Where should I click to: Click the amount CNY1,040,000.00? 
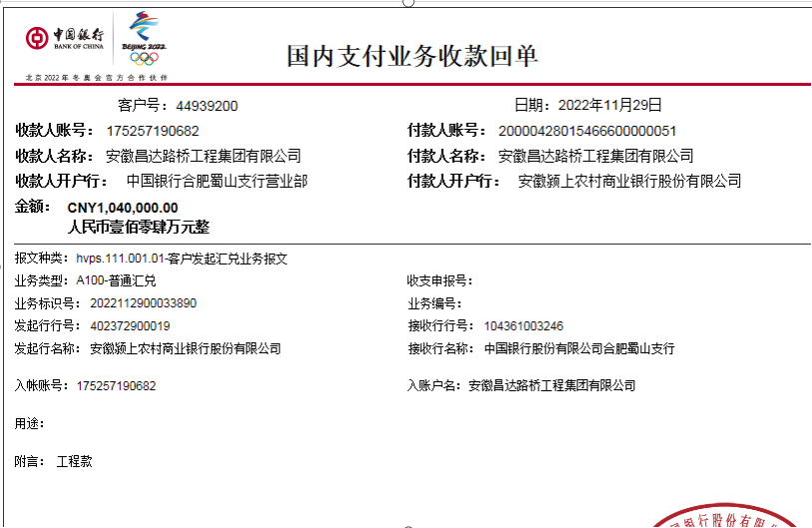[123, 208]
